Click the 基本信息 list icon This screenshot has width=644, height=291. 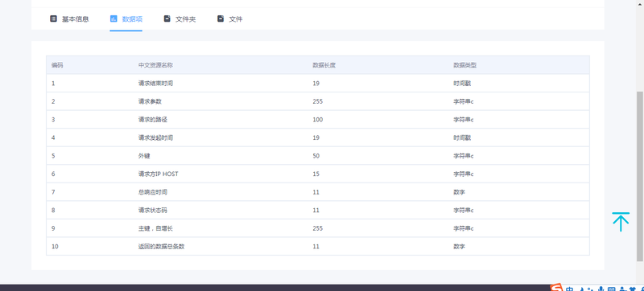click(53, 18)
